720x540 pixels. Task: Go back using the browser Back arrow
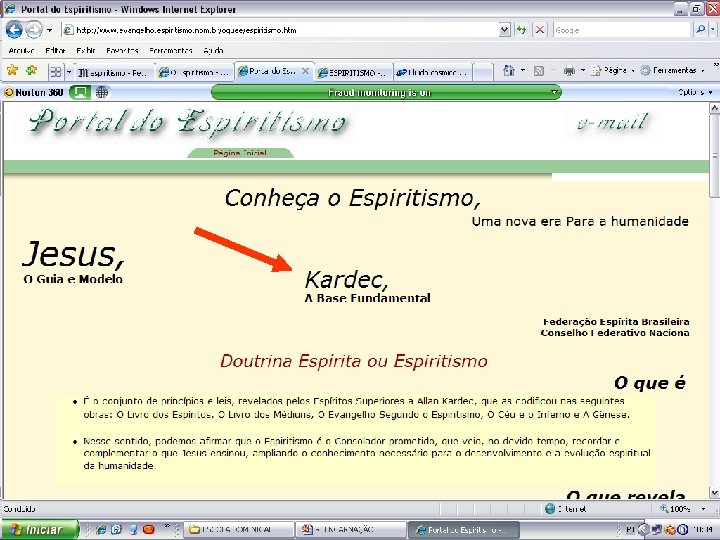[14, 30]
